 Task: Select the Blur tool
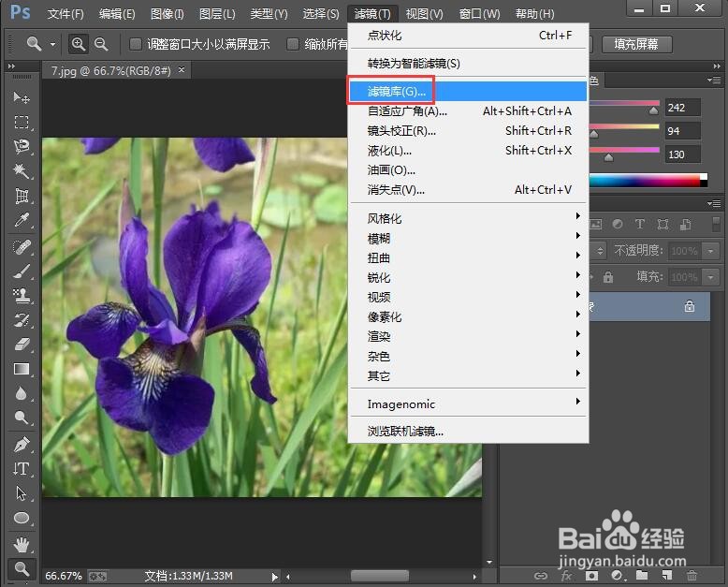click(x=22, y=394)
